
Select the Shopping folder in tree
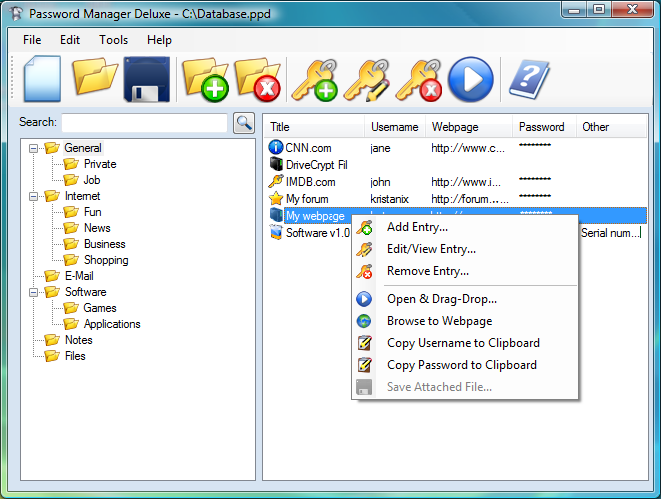[106, 260]
